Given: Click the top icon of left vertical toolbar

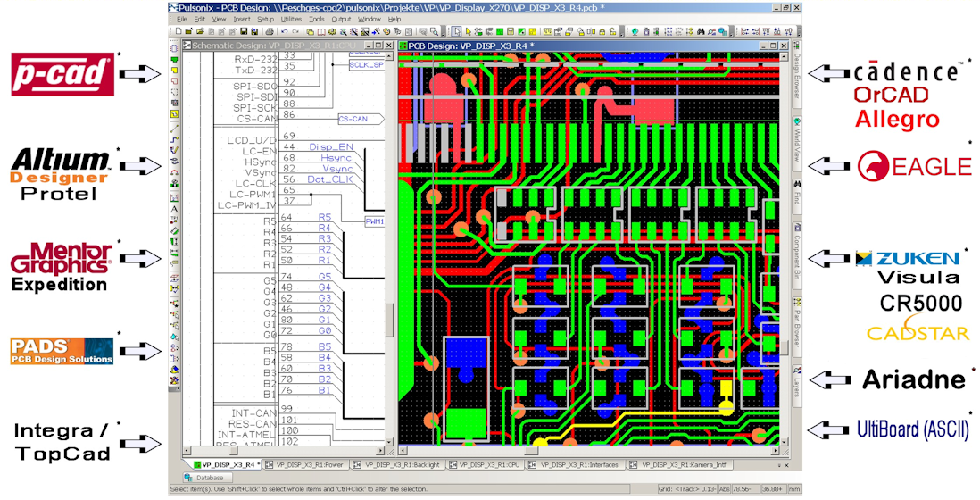Looking at the screenshot, I should (174, 48).
